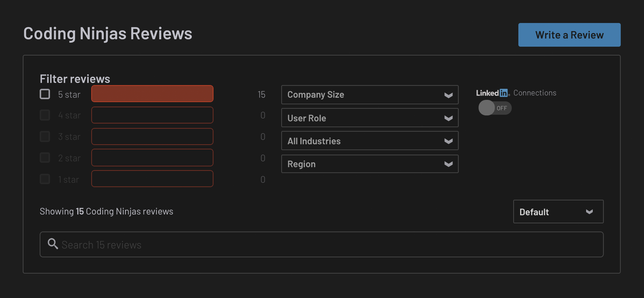Expand the All Industries dropdown
Image resolution: width=644 pixels, height=298 pixels.
coord(370,141)
